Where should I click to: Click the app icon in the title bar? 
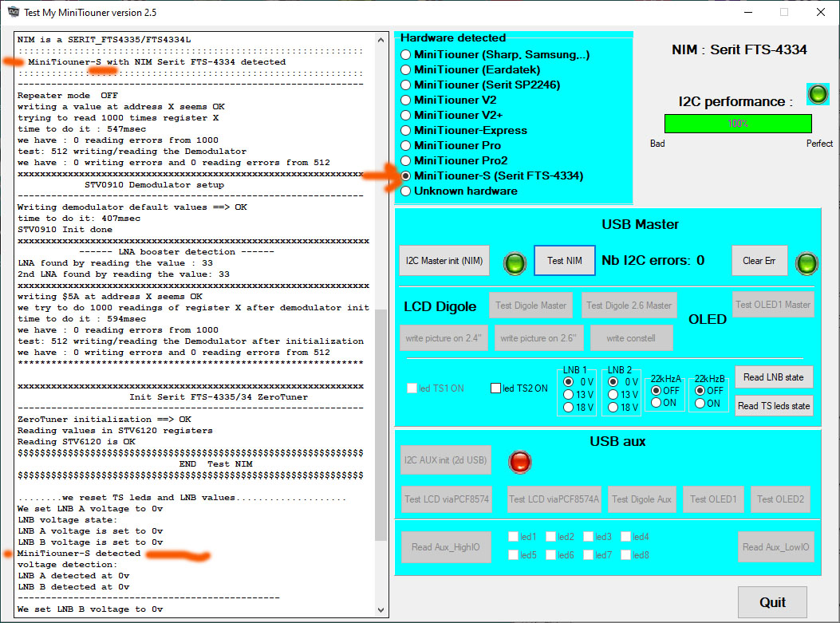point(13,12)
